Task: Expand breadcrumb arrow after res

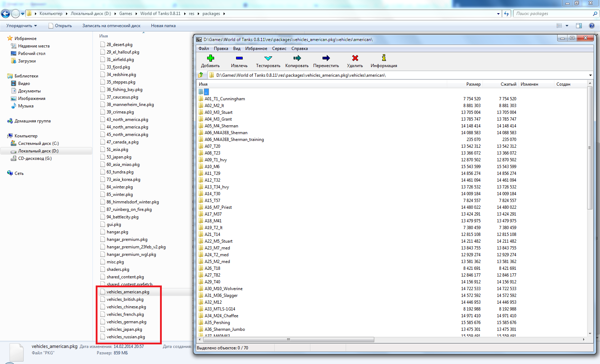Action: coord(198,14)
